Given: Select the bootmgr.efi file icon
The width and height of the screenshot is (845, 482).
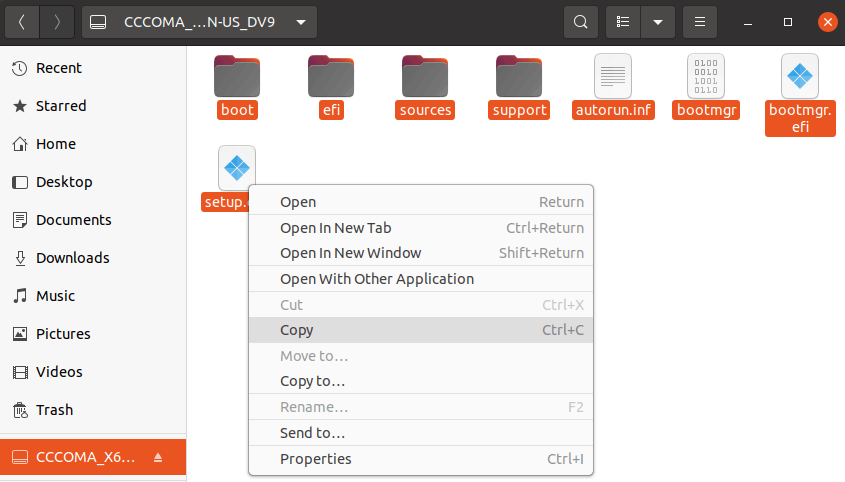Looking at the screenshot, I should [x=800, y=75].
